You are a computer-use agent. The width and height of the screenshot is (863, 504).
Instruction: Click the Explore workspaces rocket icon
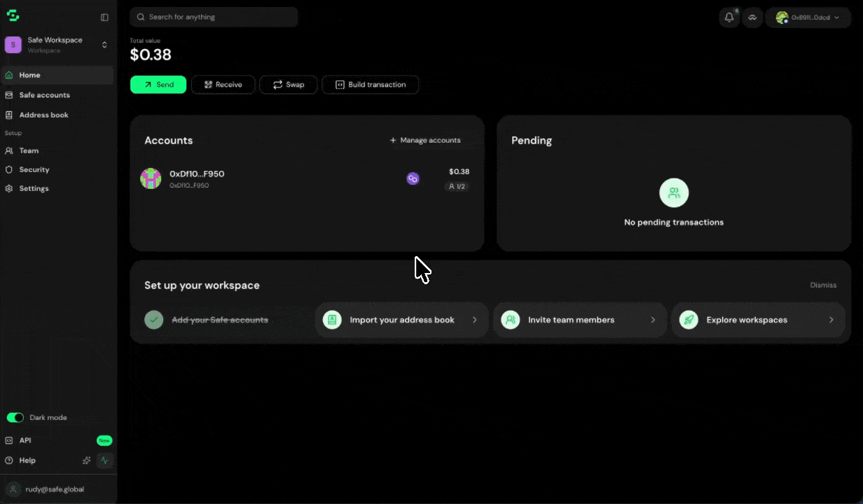689,320
